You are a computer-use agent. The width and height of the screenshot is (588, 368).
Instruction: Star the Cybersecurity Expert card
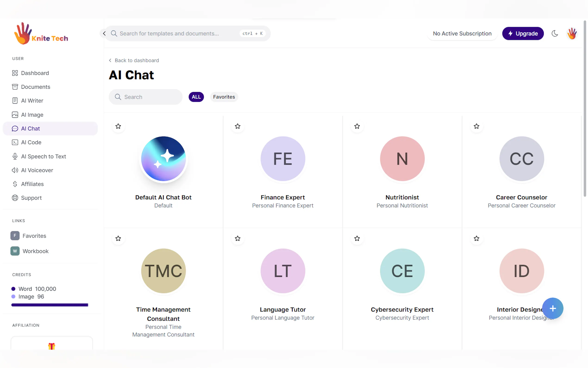357,238
